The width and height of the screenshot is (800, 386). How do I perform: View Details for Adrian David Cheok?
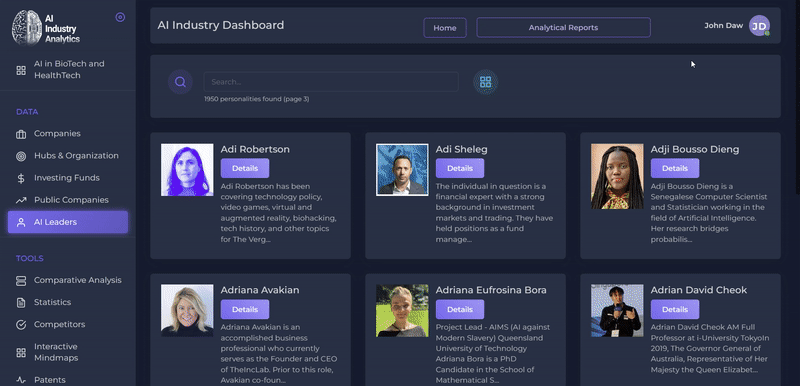[675, 309]
